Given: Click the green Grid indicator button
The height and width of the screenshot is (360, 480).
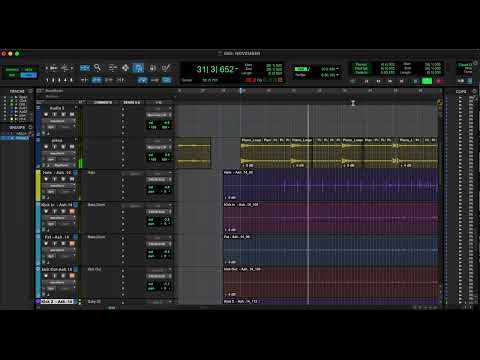Looking at the screenshot, I should point(301,69).
